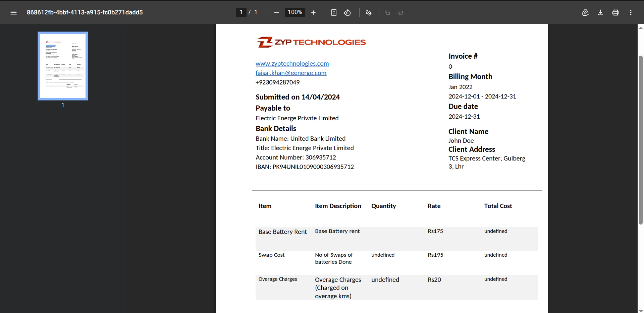Click the 'Base Battery Rent' item cell
This screenshot has width=644, height=313.
coord(282,232)
